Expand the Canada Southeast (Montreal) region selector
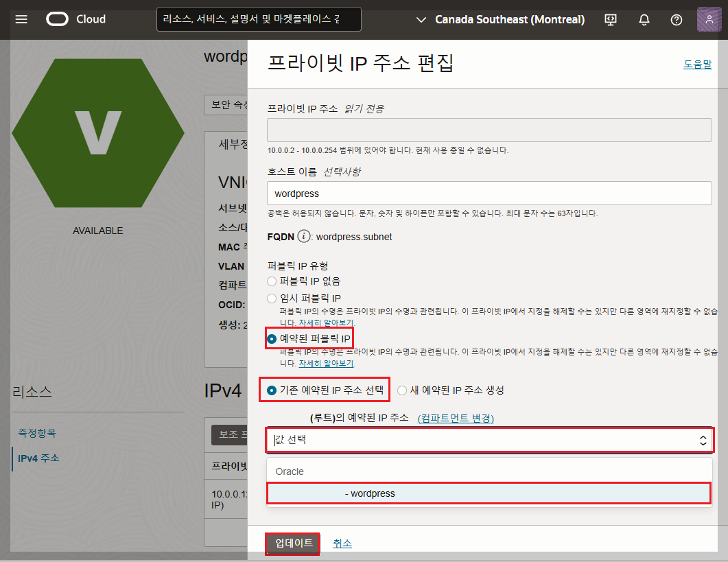 [500, 19]
